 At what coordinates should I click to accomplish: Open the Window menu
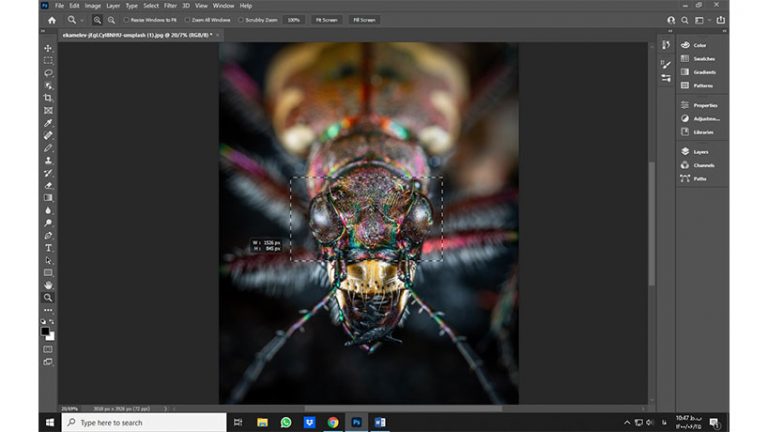point(223,6)
